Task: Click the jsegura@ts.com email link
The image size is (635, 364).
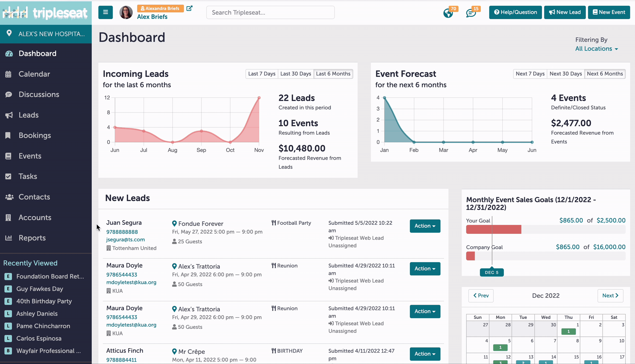Action: [125, 240]
